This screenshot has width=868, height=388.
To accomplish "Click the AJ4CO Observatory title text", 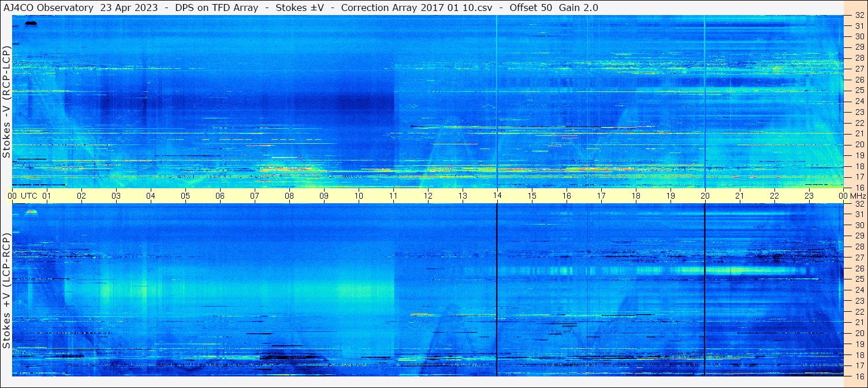I will (x=49, y=8).
